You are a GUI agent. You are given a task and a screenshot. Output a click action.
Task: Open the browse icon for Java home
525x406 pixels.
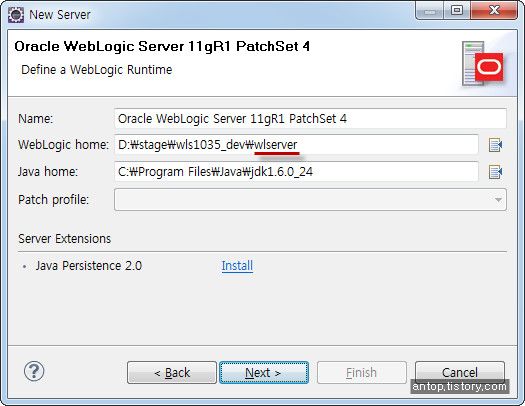(495, 172)
